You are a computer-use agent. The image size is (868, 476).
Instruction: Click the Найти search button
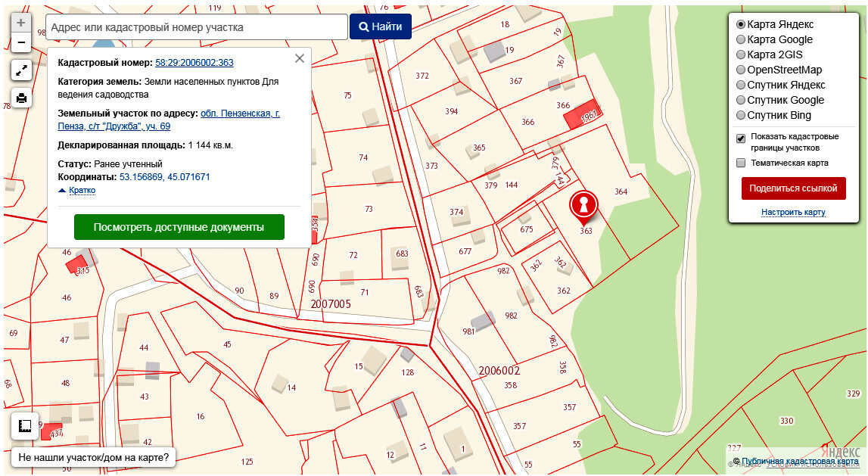pyautogui.click(x=381, y=26)
